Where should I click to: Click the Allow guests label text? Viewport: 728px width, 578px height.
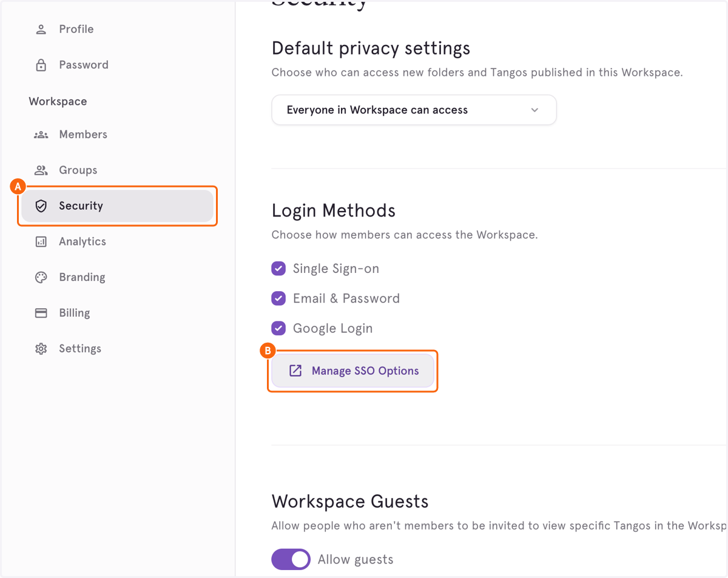[356, 560]
